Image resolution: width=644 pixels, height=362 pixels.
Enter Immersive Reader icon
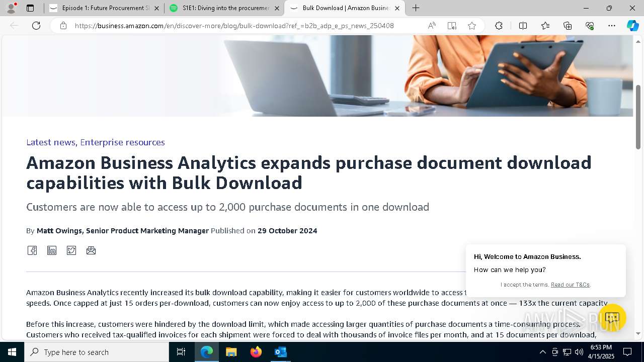[452, 26]
